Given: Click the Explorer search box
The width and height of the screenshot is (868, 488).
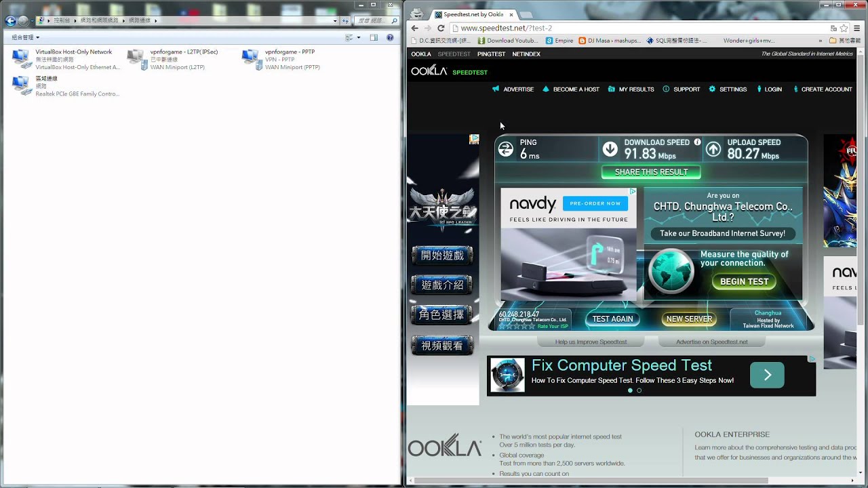Looking at the screenshot, I should coord(376,21).
